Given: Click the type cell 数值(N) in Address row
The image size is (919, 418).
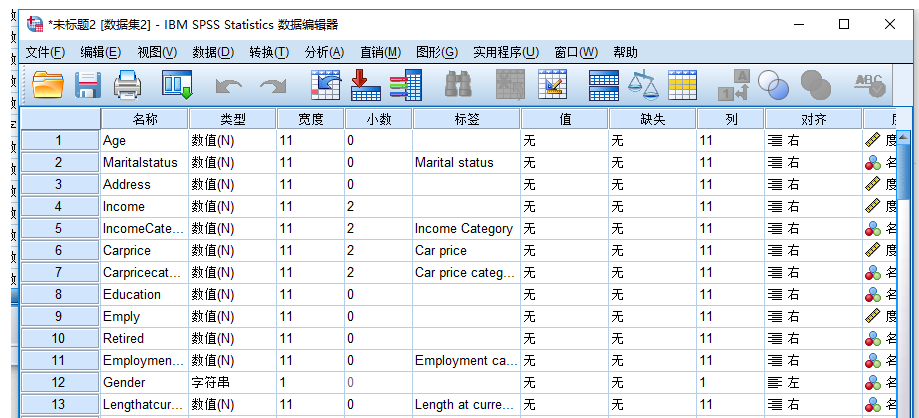Looking at the screenshot, I should (x=233, y=185).
